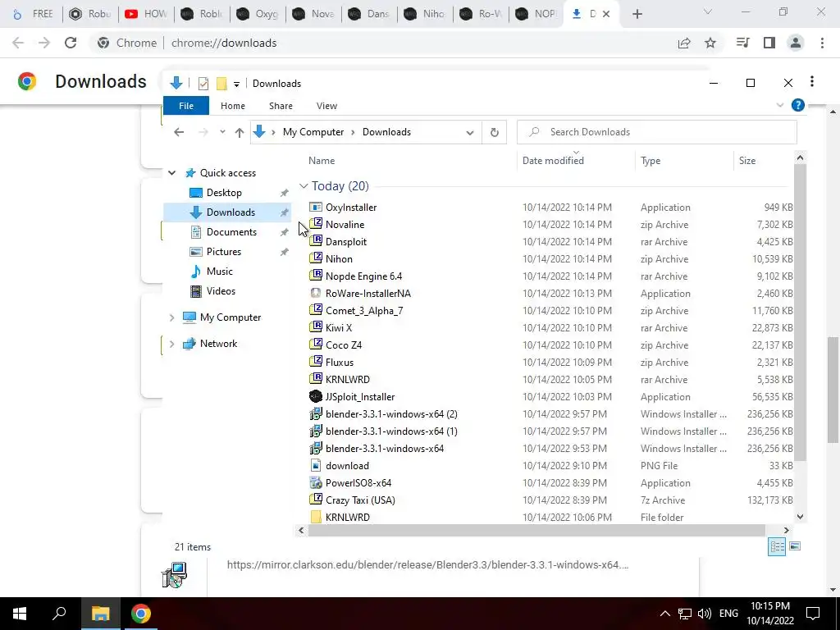Click the download PNG file icon

tap(316, 466)
